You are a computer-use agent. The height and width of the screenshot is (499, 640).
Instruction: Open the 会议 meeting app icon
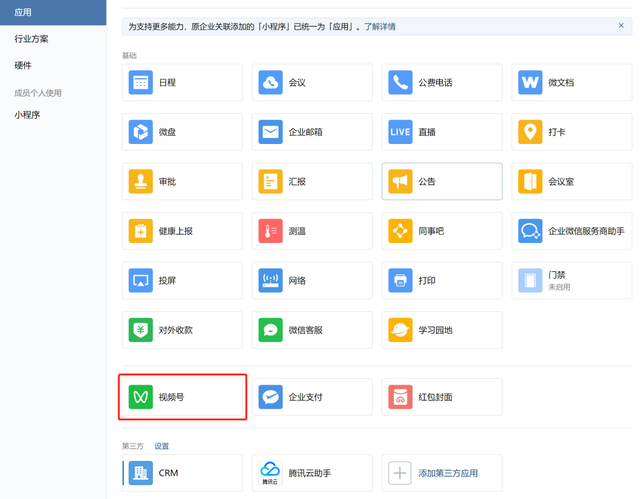[270, 82]
